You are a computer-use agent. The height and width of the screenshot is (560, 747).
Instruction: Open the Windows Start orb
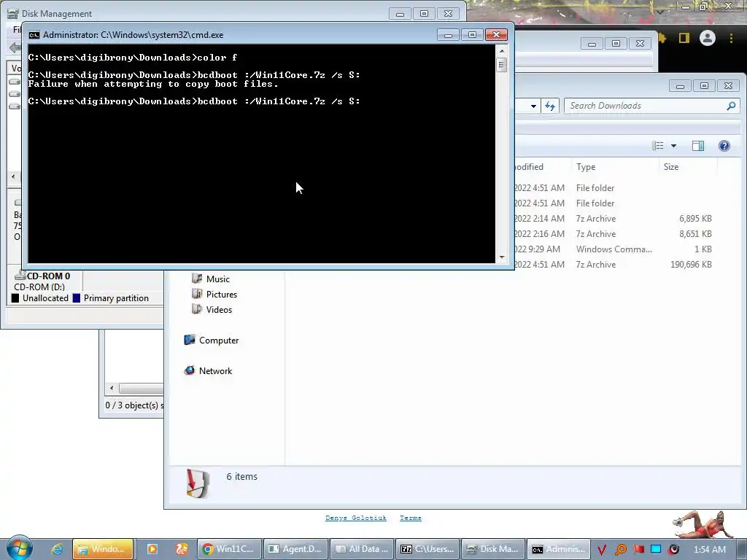19,548
